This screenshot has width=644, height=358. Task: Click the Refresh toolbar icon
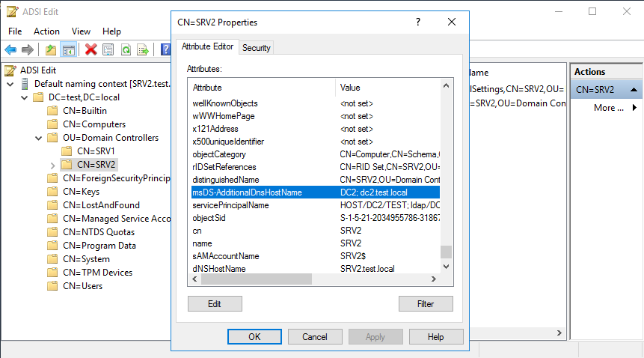pyautogui.click(x=126, y=49)
